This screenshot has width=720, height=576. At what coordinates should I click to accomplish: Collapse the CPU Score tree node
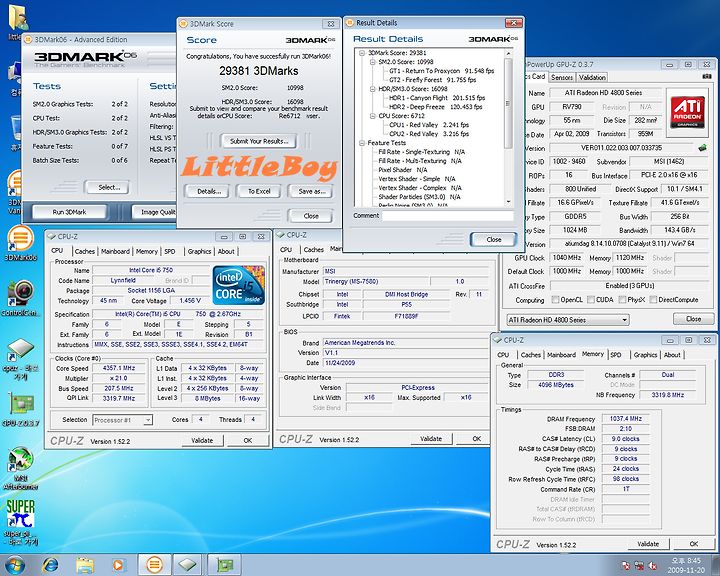tap(372, 116)
